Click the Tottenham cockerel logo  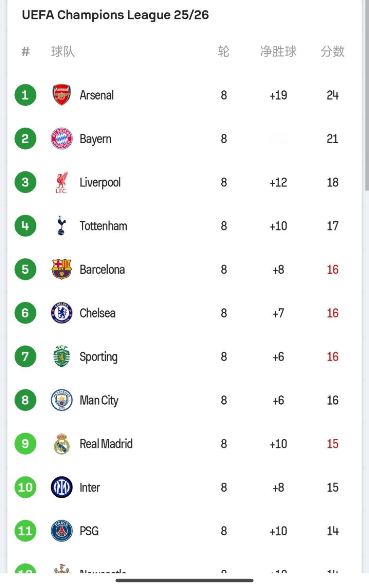tap(61, 226)
